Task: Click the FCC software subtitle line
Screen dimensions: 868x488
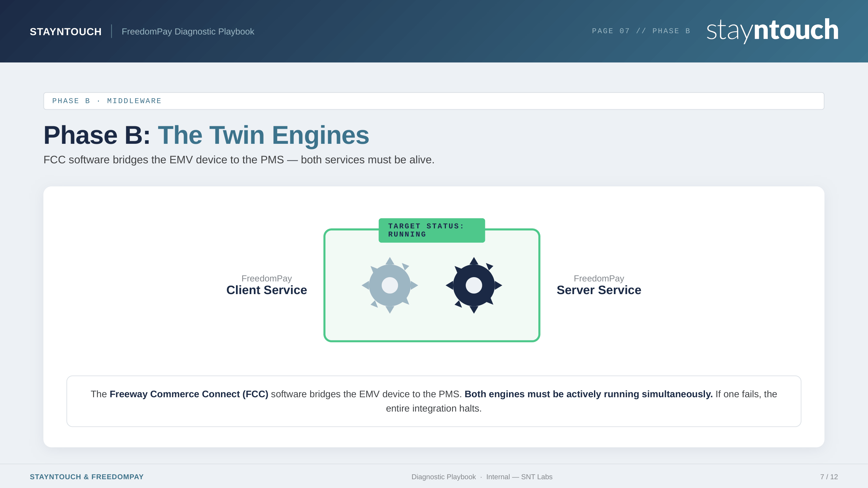Action: [x=239, y=160]
